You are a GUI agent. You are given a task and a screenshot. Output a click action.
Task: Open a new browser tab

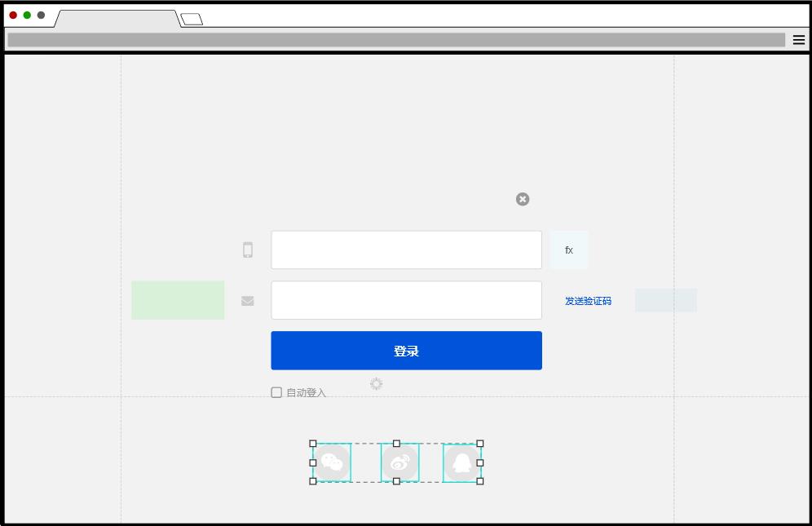[x=192, y=20]
